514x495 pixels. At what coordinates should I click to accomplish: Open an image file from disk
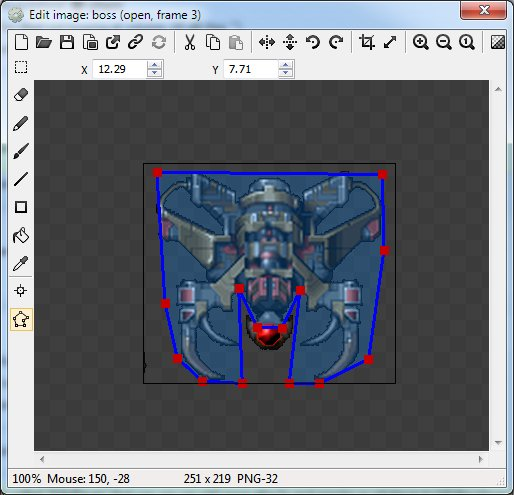(44, 42)
